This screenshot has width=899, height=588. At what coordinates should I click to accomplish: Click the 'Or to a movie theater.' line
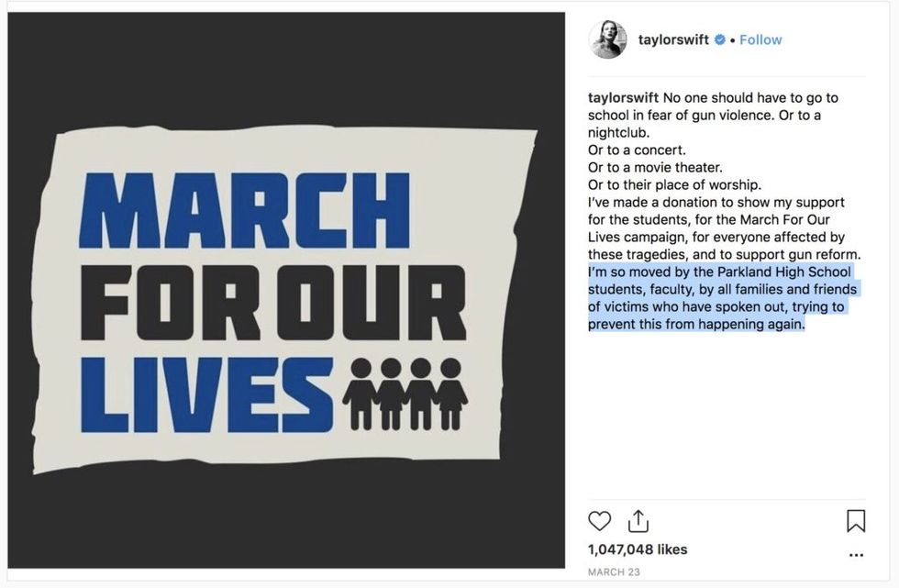click(656, 167)
